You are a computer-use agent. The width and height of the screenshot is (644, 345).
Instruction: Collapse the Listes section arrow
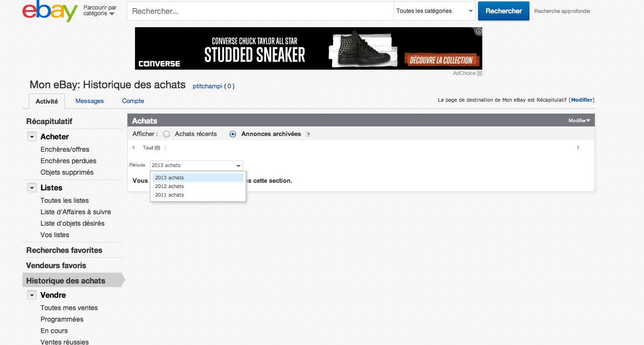32,188
